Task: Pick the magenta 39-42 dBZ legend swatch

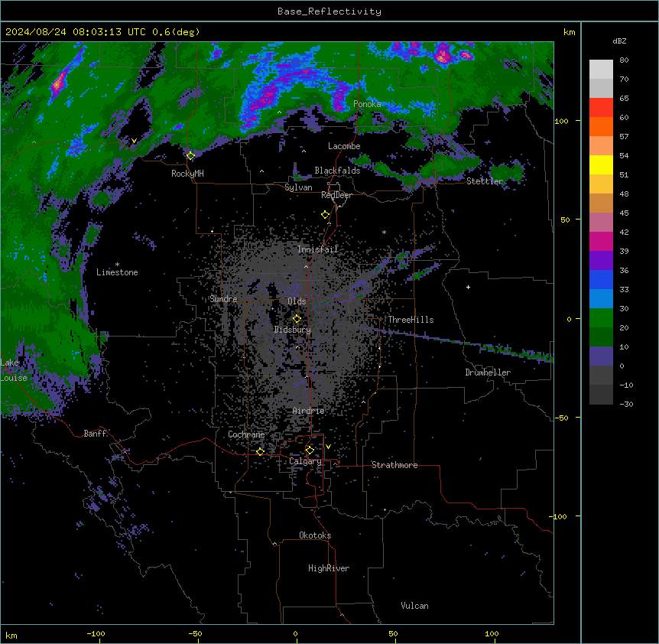Action: 601,241
